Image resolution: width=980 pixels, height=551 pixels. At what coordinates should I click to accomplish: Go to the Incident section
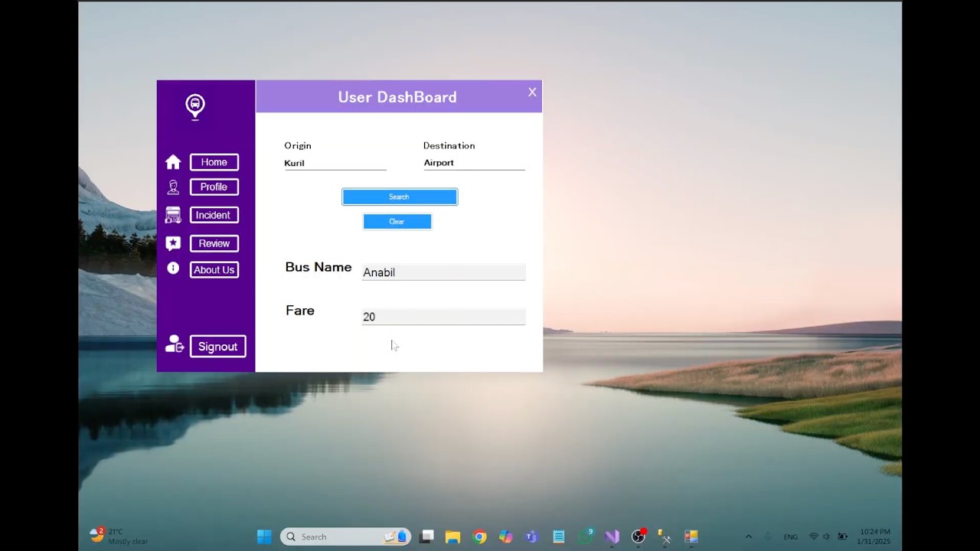(x=214, y=215)
